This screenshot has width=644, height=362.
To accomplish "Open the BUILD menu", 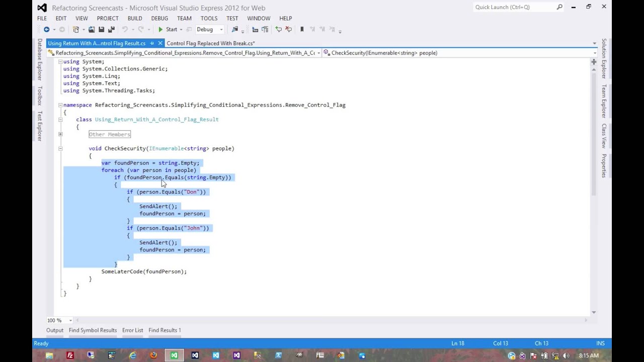I will click(x=134, y=18).
